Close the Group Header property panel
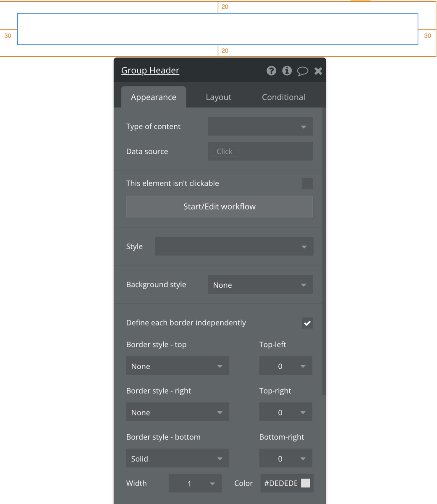This screenshot has height=504, width=437. pos(318,71)
